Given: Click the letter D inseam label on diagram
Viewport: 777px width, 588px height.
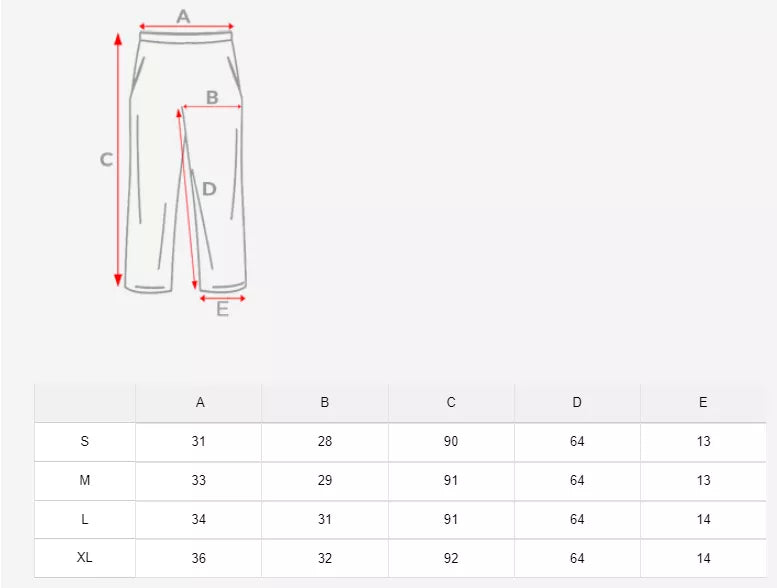Looking at the screenshot, I should click(208, 189).
